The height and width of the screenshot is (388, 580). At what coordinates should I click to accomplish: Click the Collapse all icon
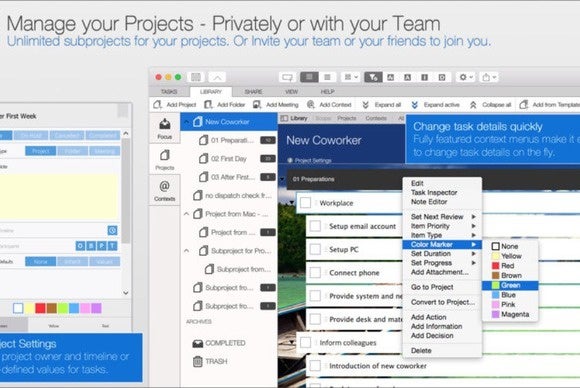pyautogui.click(x=473, y=105)
